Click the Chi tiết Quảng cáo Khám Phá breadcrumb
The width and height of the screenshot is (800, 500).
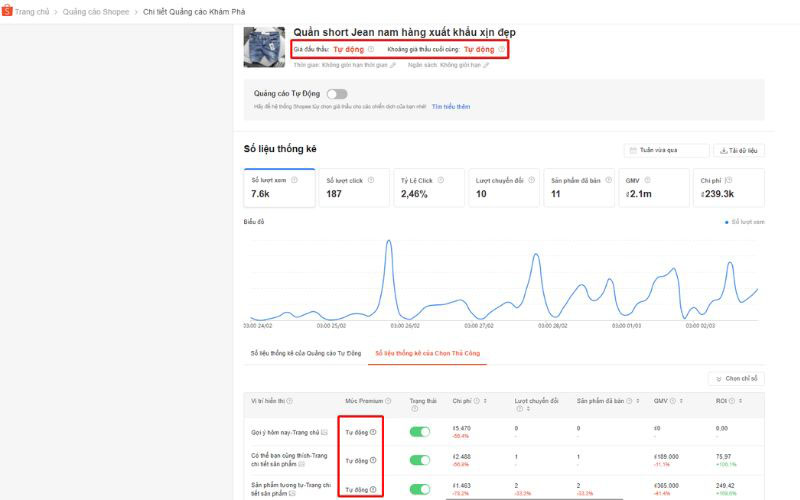(x=194, y=12)
